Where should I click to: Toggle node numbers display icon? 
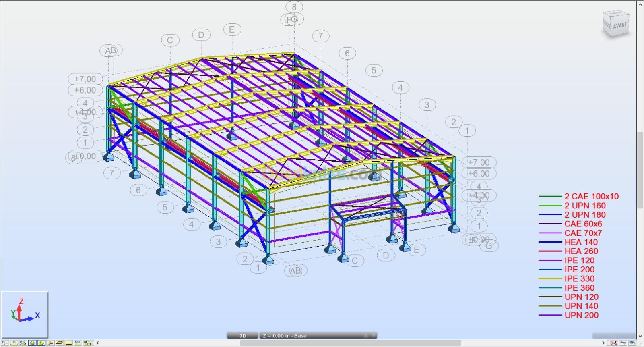point(5,343)
